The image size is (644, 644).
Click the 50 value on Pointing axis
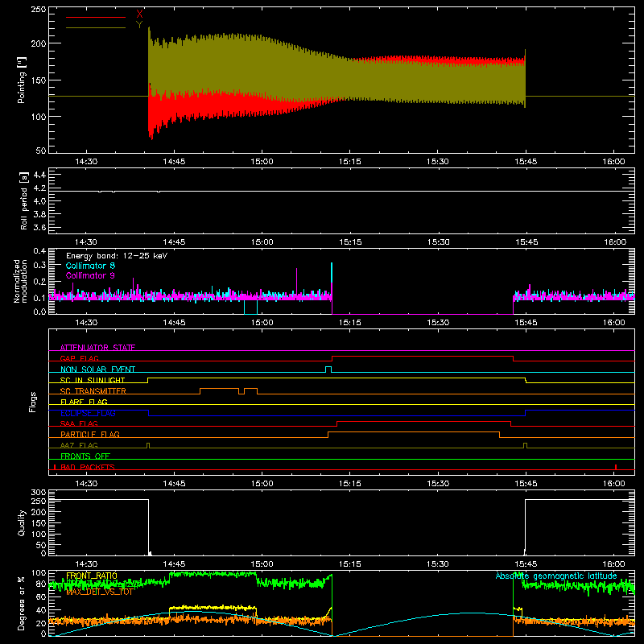(41, 151)
